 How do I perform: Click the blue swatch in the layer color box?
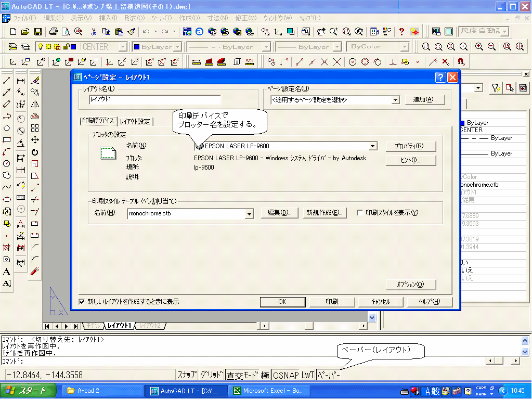(x=137, y=47)
